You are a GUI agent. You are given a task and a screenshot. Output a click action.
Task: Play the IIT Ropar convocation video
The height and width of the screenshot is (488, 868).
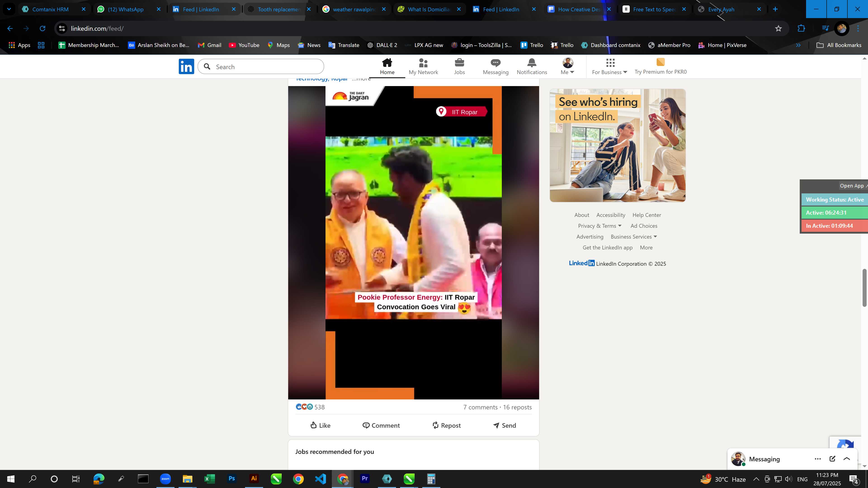[413, 242]
